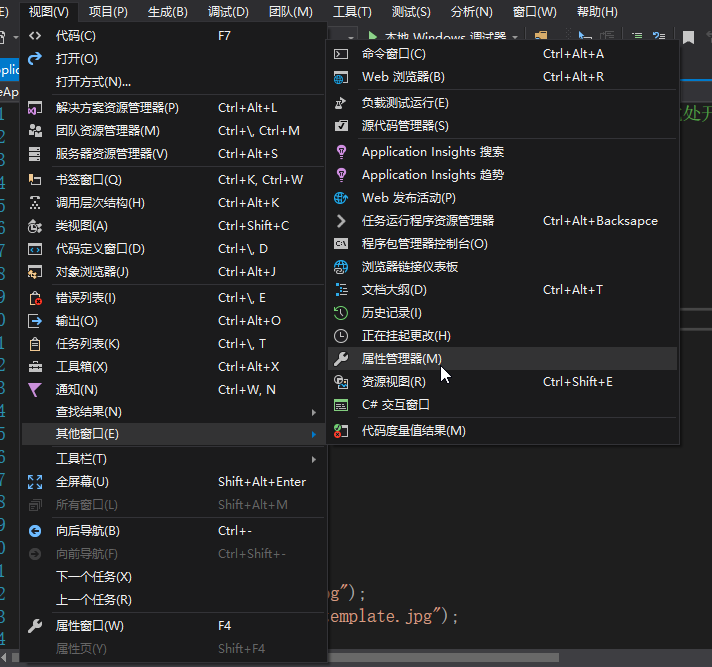Select 上一个任务(R) menu entry
Viewport: 712px width, 667px height.
click(174, 600)
